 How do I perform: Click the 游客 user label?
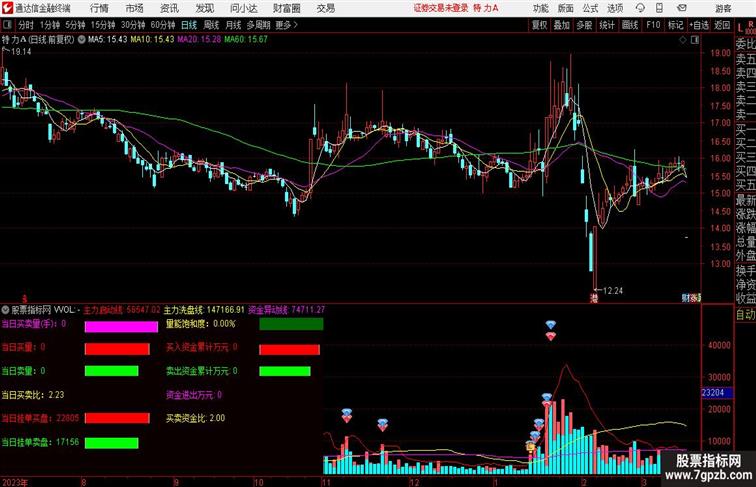coord(723,8)
